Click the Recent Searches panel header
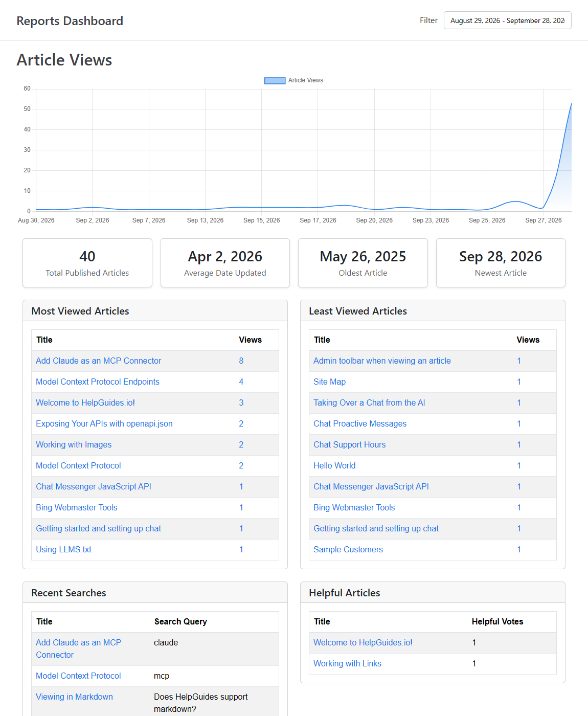 click(x=155, y=593)
